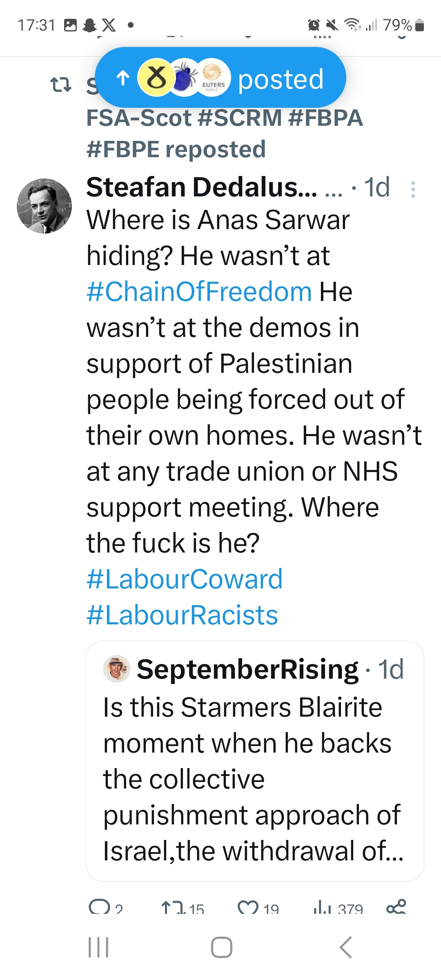This screenshot has height=980, width=441.
Task: Tap the X notification icon in the status bar
Action: 109,25
